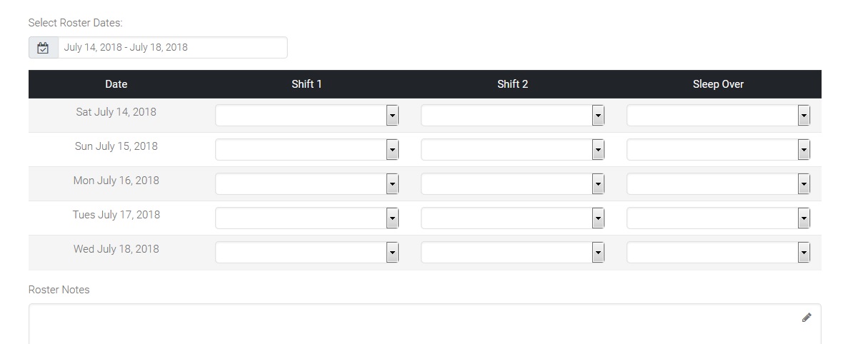Open Sleep Over dropdown for Tues July 17

tap(718, 218)
